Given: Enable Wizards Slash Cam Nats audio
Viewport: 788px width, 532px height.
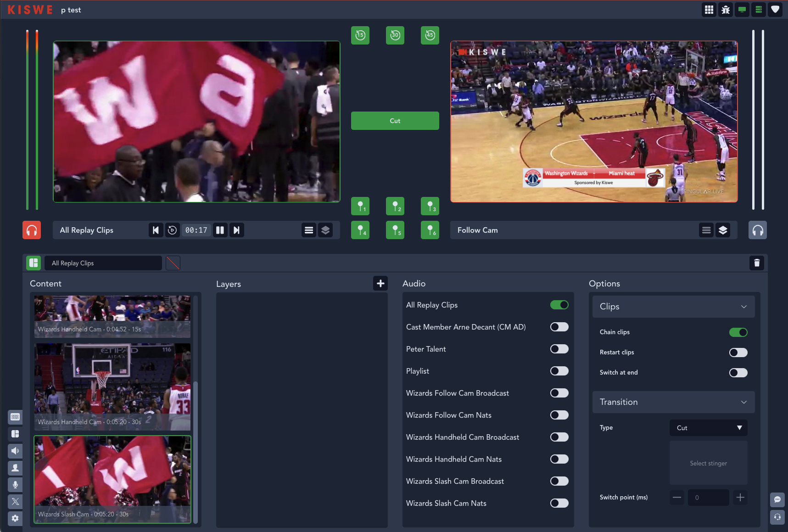Looking at the screenshot, I should pyautogui.click(x=559, y=503).
